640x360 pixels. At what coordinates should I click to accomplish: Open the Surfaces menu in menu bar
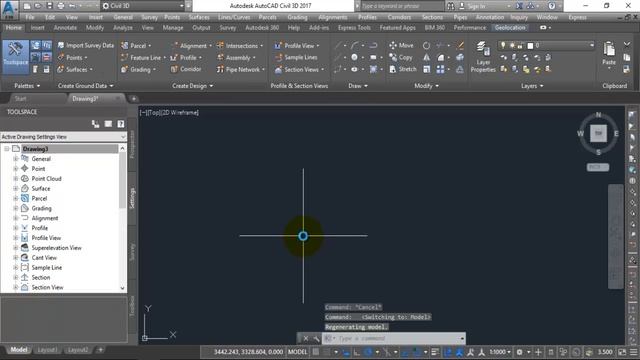(x=199, y=18)
